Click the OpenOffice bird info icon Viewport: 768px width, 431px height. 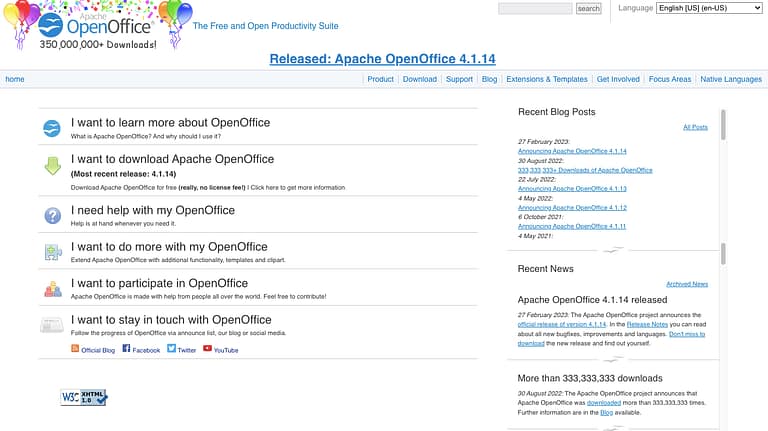point(52,128)
